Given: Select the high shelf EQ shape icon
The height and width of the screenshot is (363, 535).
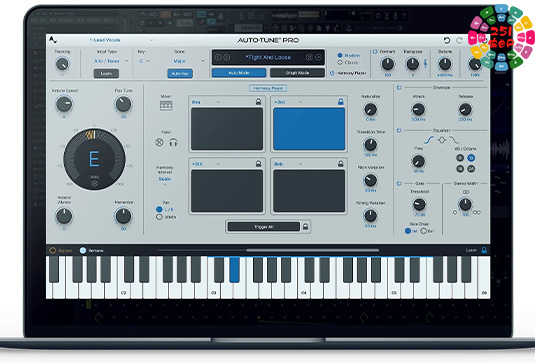Looking at the screenshot, I should [454, 140].
